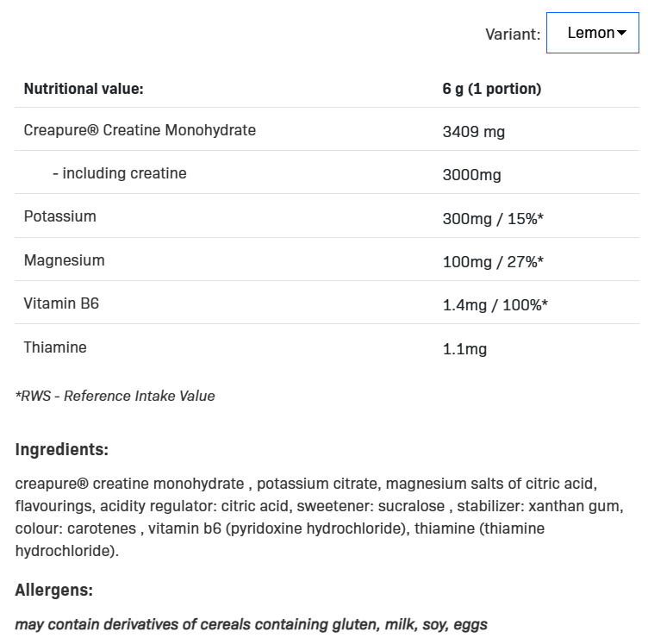Screen dimensions: 648x644
Task: Click the Allergens heading
Action: pos(53,590)
